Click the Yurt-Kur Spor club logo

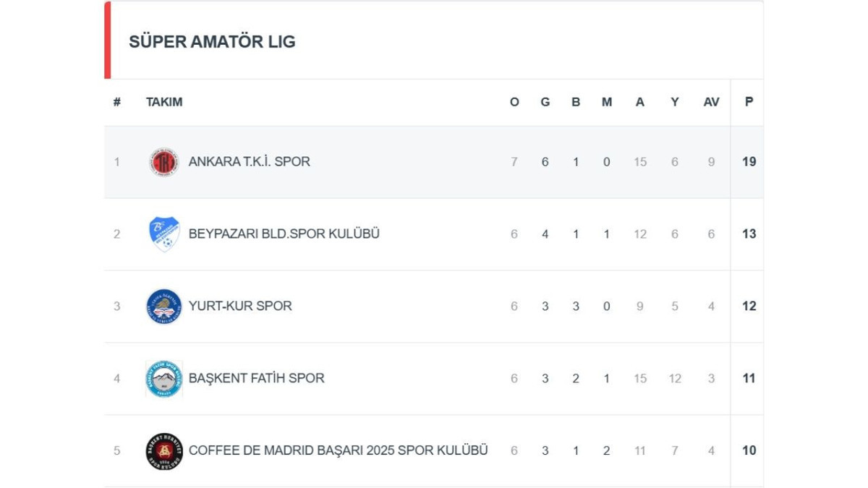(164, 307)
